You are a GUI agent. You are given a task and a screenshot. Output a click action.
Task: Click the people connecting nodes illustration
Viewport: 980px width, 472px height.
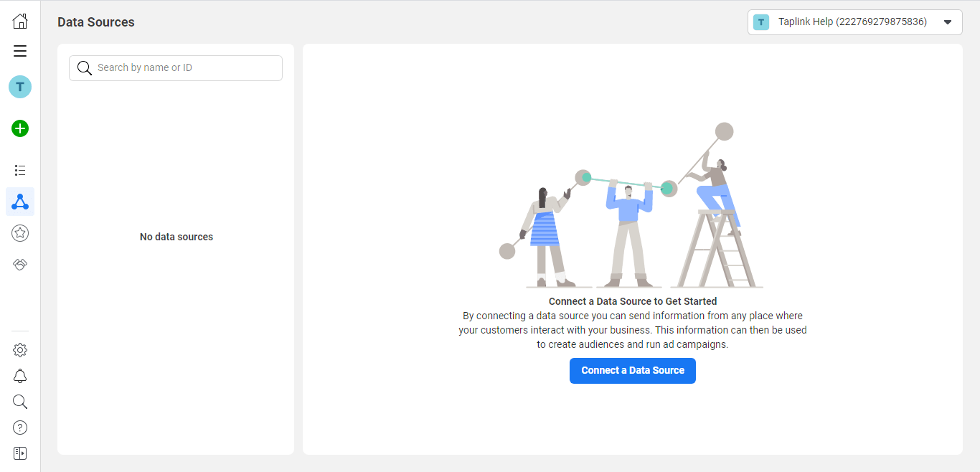click(x=631, y=206)
